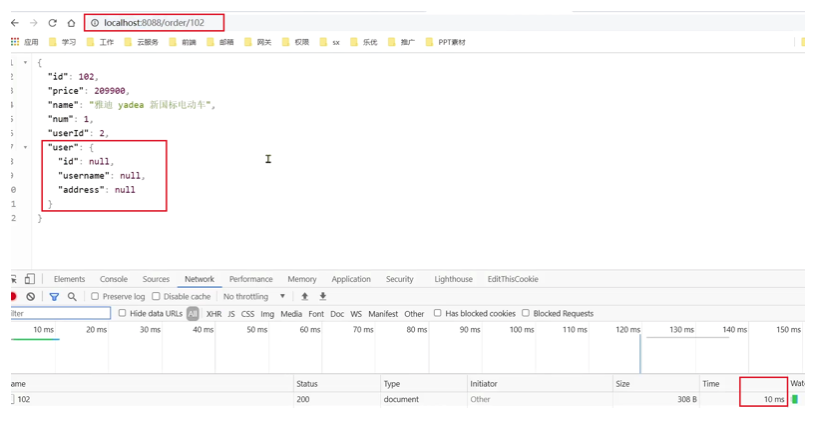821x444 pixels.
Task: Open the Lighthouse tab
Action: point(453,279)
